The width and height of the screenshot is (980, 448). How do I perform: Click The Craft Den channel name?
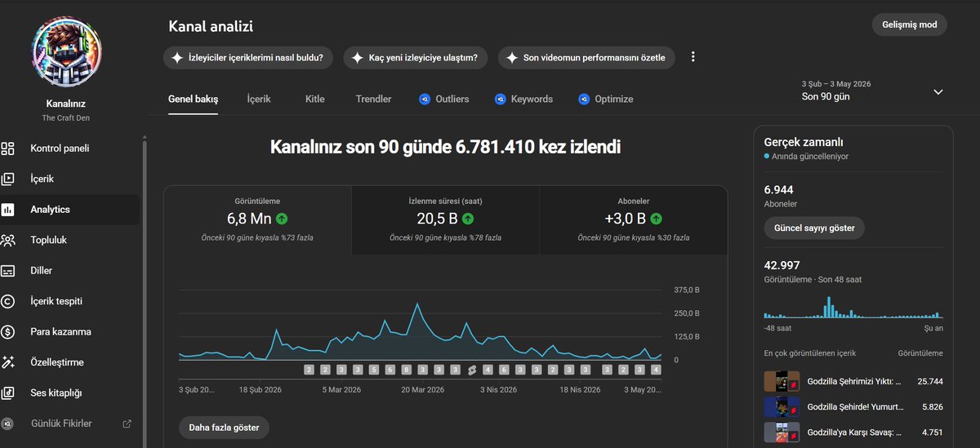tap(66, 118)
